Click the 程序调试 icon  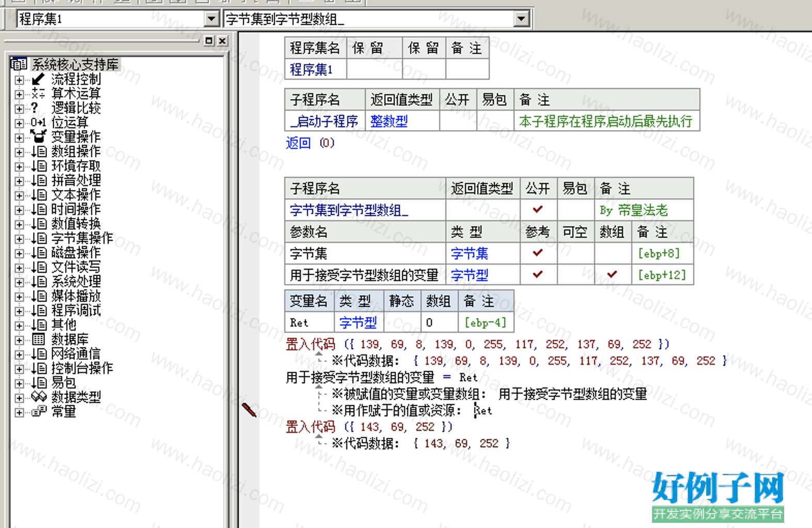39,310
